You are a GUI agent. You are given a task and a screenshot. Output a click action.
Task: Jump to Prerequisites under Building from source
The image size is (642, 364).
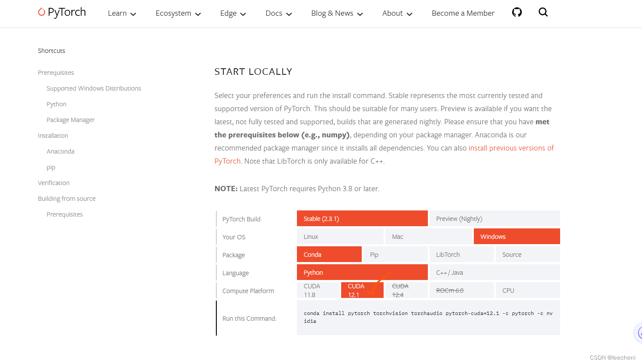(65, 214)
